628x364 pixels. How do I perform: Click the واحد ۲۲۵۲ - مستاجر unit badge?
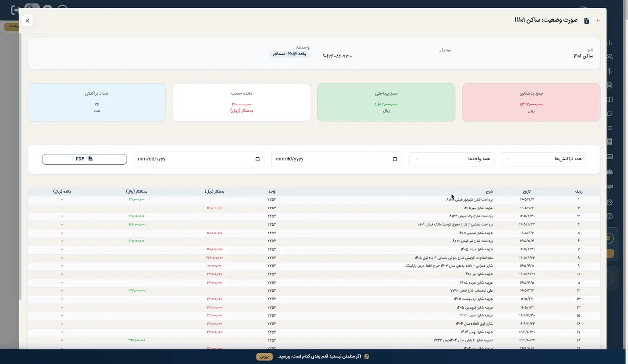(x=289, y=54)
